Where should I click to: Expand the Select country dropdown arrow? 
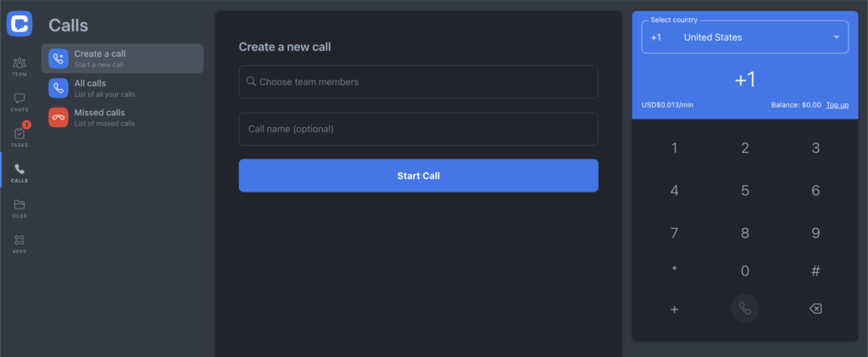coord(836,37)
